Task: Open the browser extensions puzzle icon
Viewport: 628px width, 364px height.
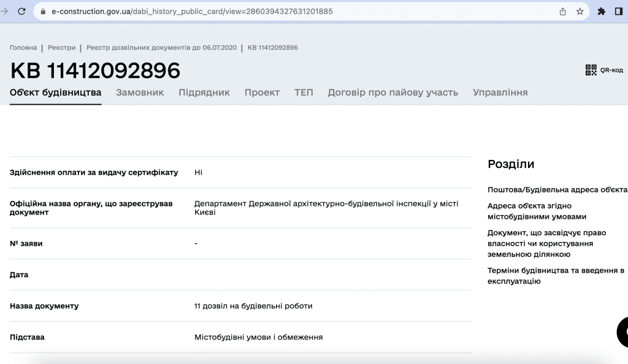Action: coord(602,11)
